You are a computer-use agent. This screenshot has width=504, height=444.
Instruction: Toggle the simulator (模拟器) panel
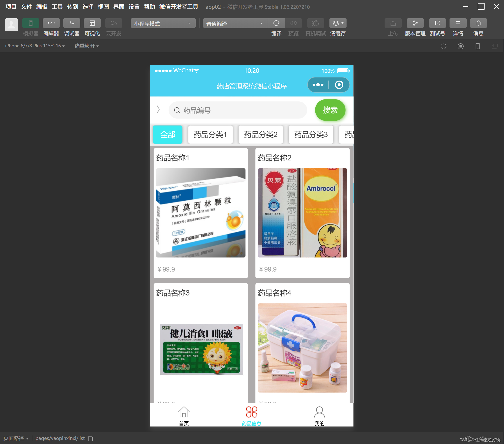tap(31, 23)
